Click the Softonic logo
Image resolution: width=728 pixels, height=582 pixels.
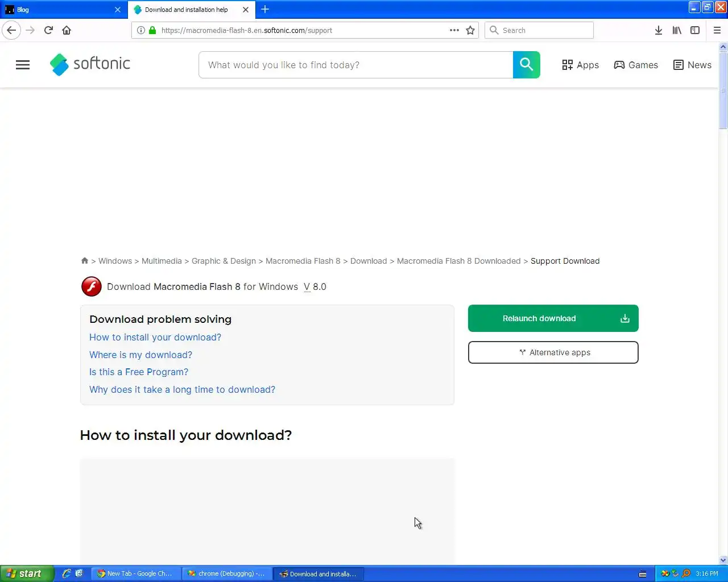point(90,64)
